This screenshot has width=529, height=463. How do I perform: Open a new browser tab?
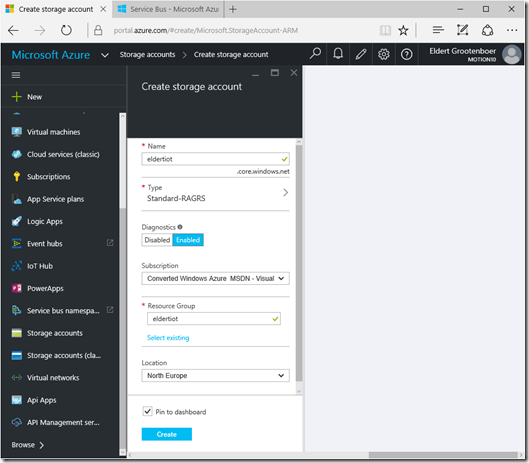tap(233, 9)
